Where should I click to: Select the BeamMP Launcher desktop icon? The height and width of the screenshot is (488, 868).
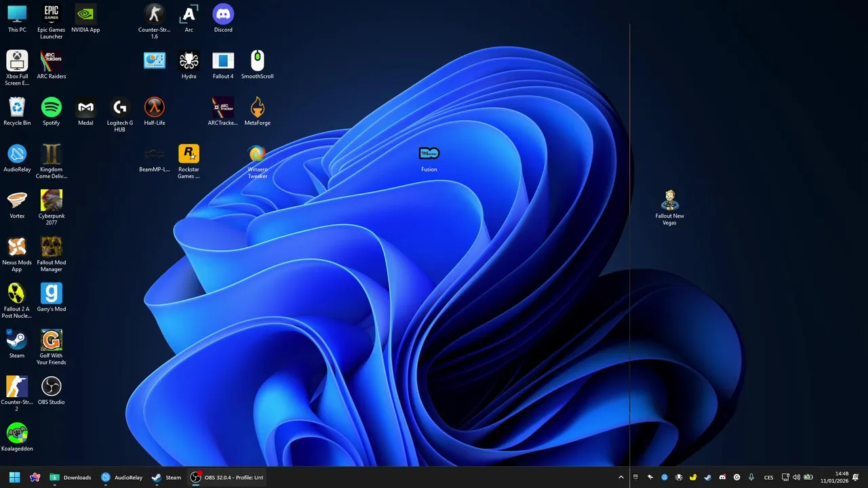(154, 159)
